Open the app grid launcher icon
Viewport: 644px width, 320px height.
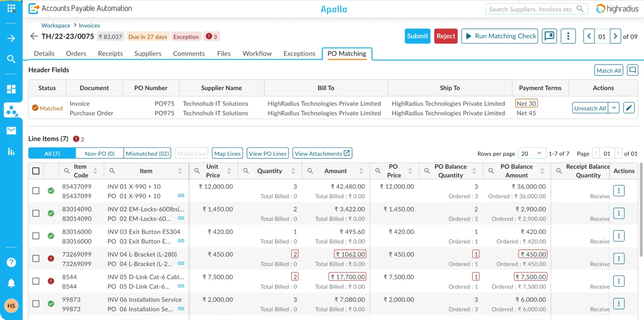tap(11, 8)
